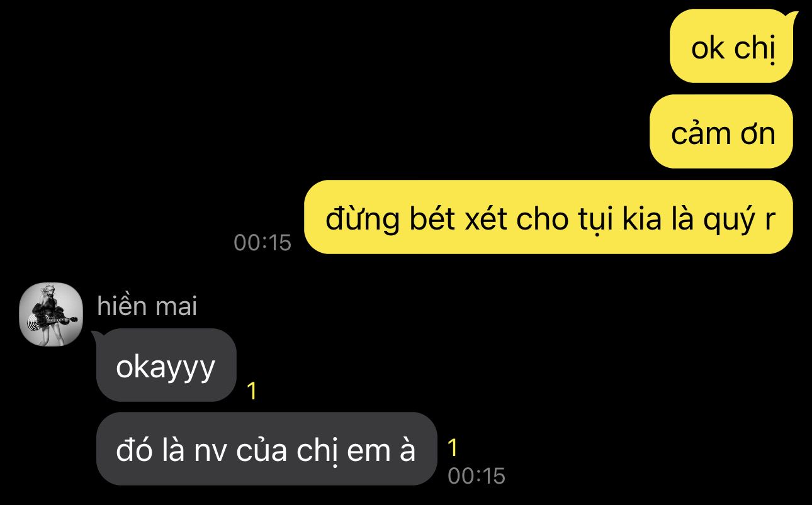The image size is (812, 505).
Task: Tap the unread count 1 above gray timestamp
Action: pos(453,448)
